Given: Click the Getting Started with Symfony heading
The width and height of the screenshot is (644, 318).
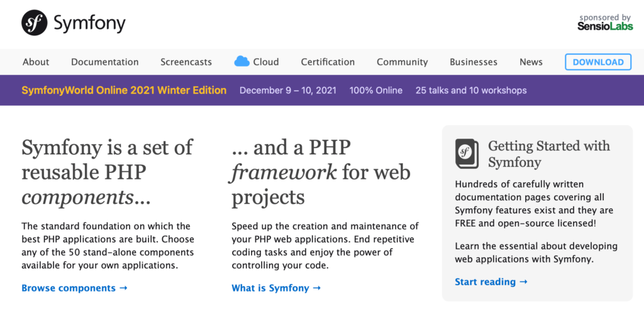Looking at the screenshot, I should coord(549,154).
